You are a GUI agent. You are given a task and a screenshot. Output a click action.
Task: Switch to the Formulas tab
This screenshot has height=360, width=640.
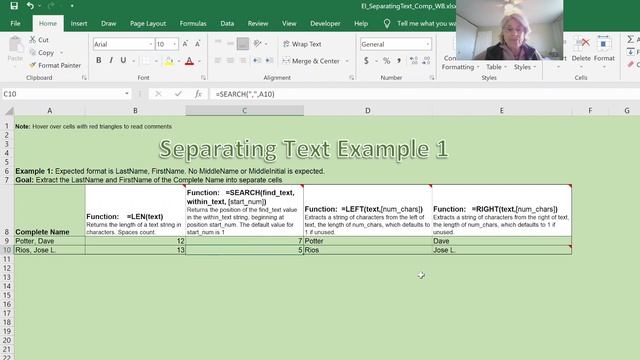193,23
